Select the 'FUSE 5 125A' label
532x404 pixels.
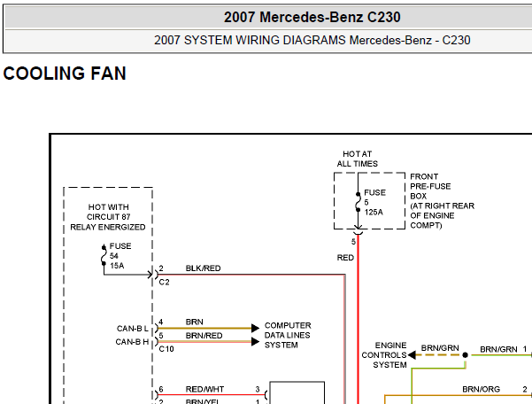coord(374,202)
